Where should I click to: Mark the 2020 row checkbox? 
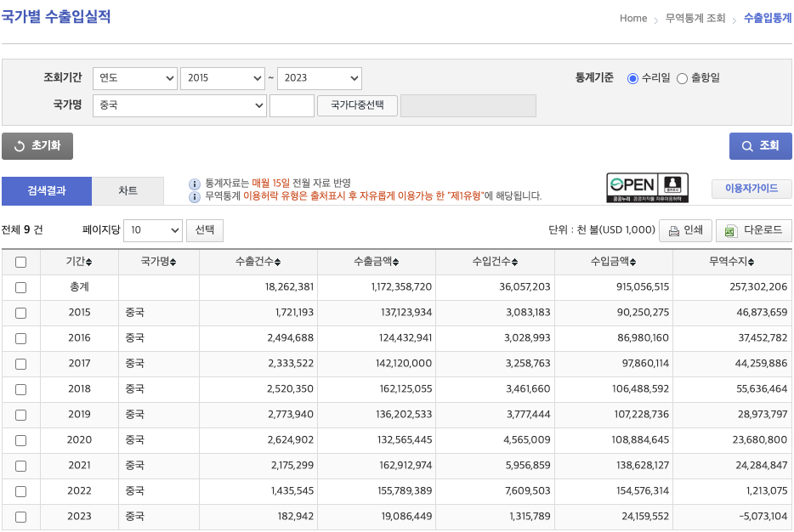coord(20,441)
